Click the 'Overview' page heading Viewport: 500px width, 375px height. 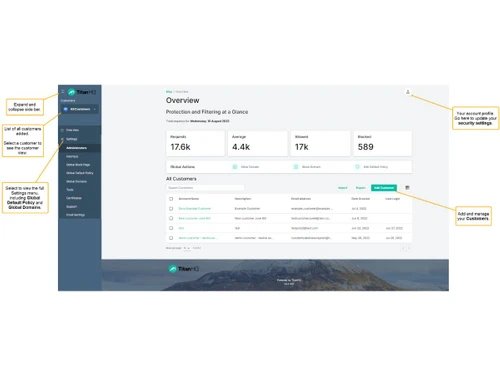[183, 100]
